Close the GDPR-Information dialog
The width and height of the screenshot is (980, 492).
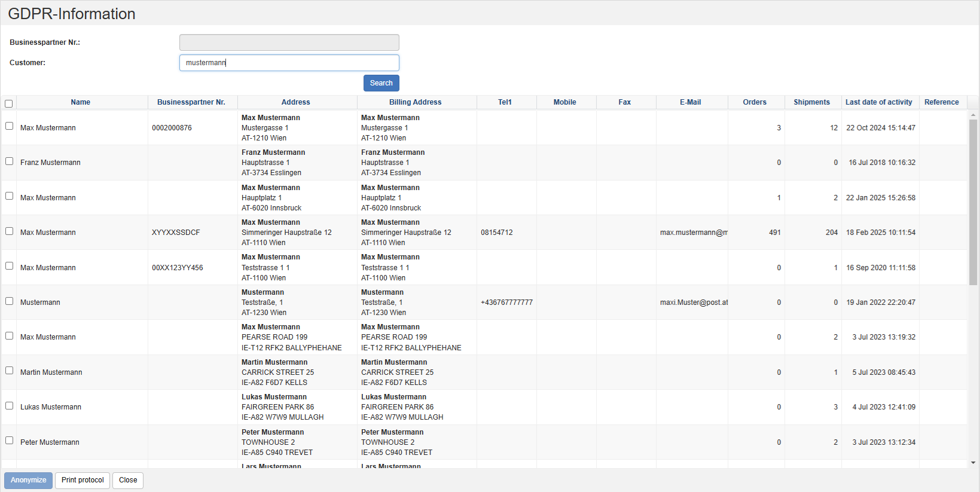pyautogui.click(x=128, y=480)
